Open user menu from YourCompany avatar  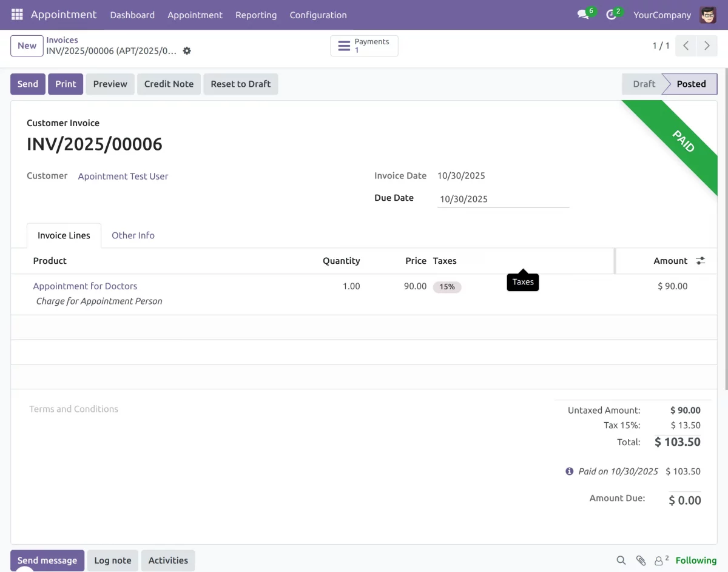[x=708, y=15]
